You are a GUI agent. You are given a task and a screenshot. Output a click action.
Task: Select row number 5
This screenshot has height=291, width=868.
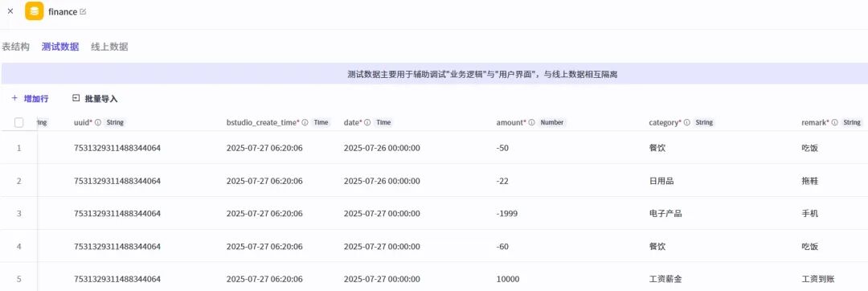[18, 280]
